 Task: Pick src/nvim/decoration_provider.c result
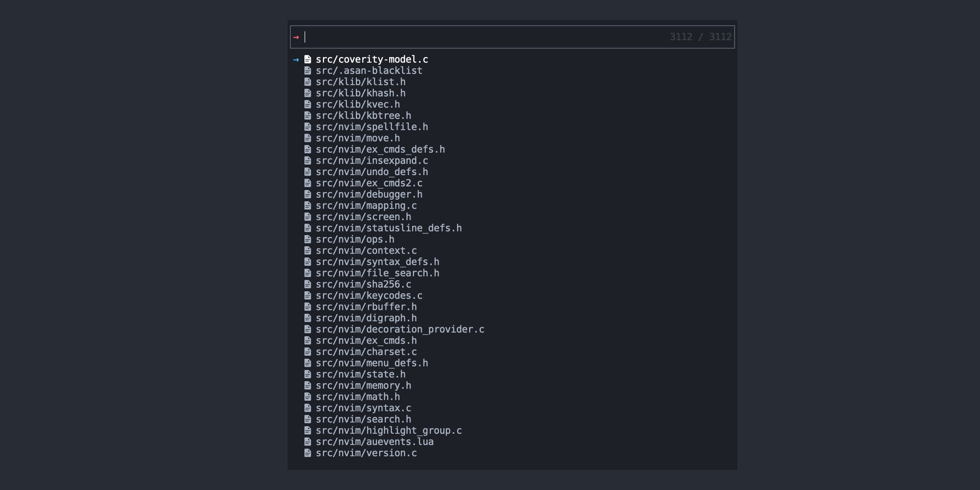coord(400,329)
